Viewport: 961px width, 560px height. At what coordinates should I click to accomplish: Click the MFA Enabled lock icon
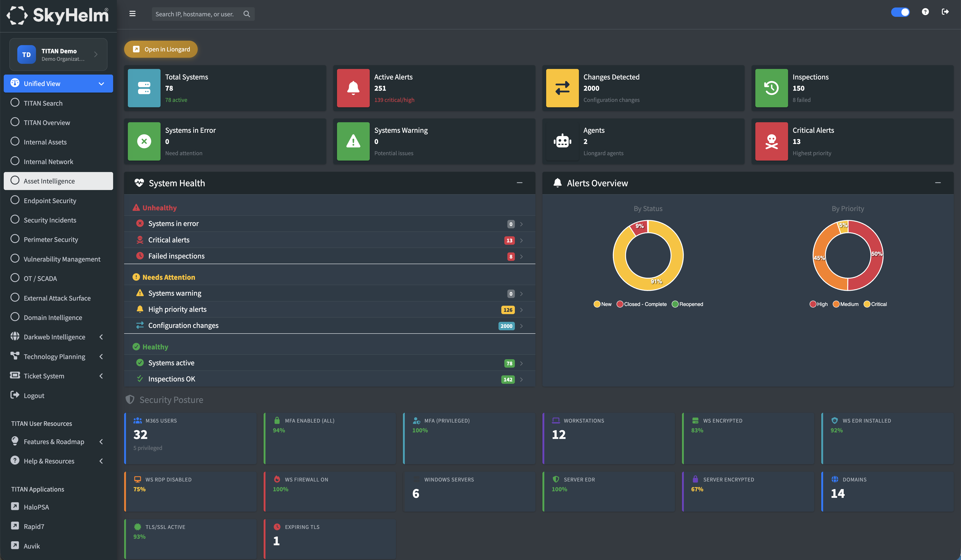pos(277,420)
